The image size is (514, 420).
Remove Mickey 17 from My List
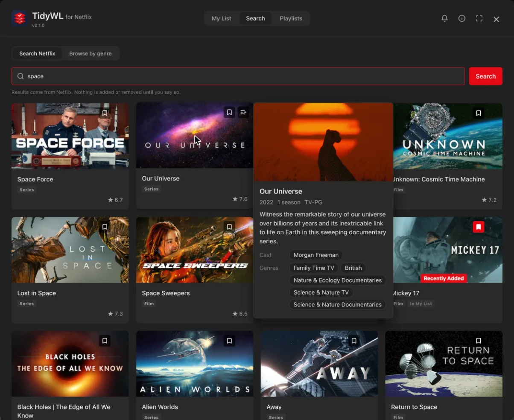coord(479,227)
